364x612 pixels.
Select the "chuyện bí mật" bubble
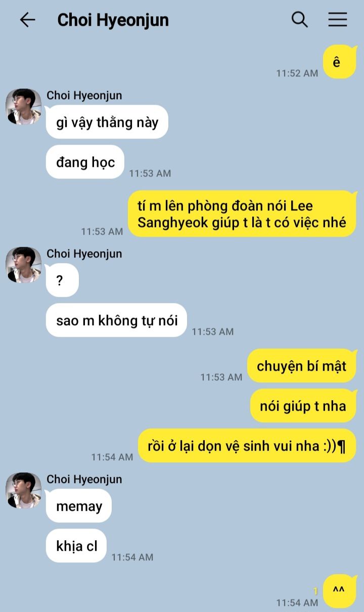click(302, 366)
